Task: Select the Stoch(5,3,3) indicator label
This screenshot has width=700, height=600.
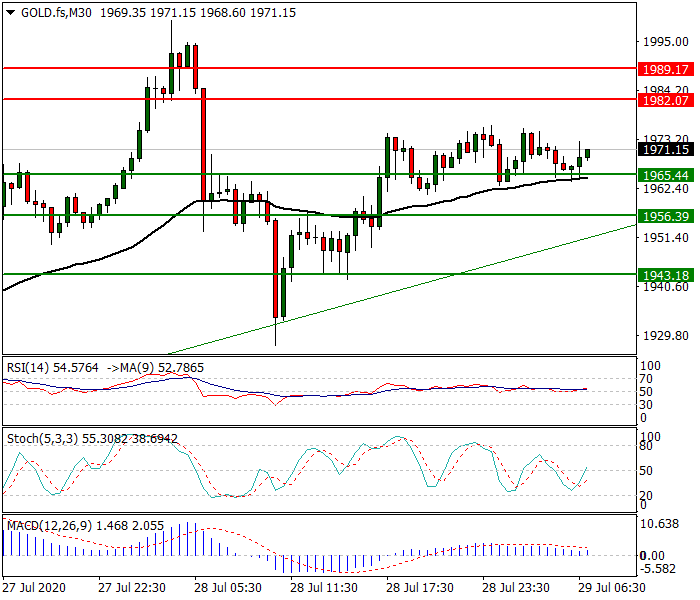Action: 43,439
